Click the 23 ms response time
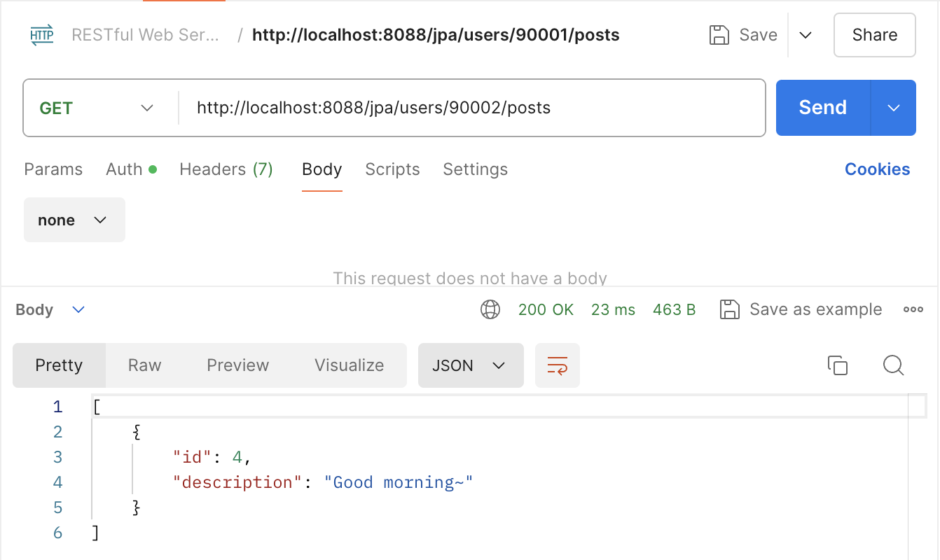The width and height of the screenshot is (940, 560). 613,309
